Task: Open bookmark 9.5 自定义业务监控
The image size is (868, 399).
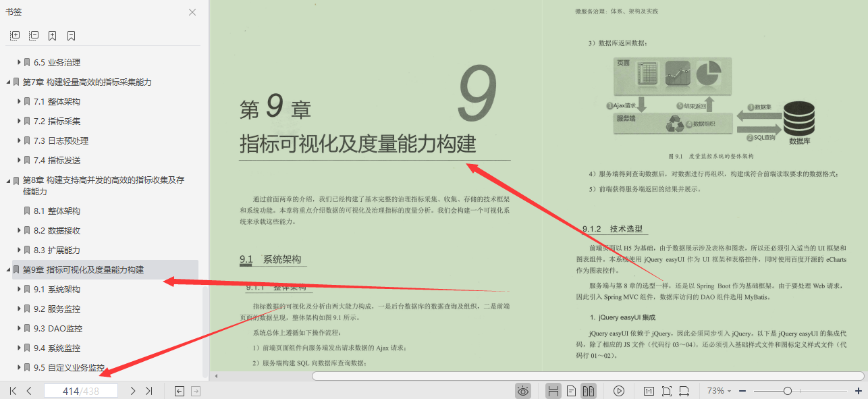Action: [x=70, y=368]
